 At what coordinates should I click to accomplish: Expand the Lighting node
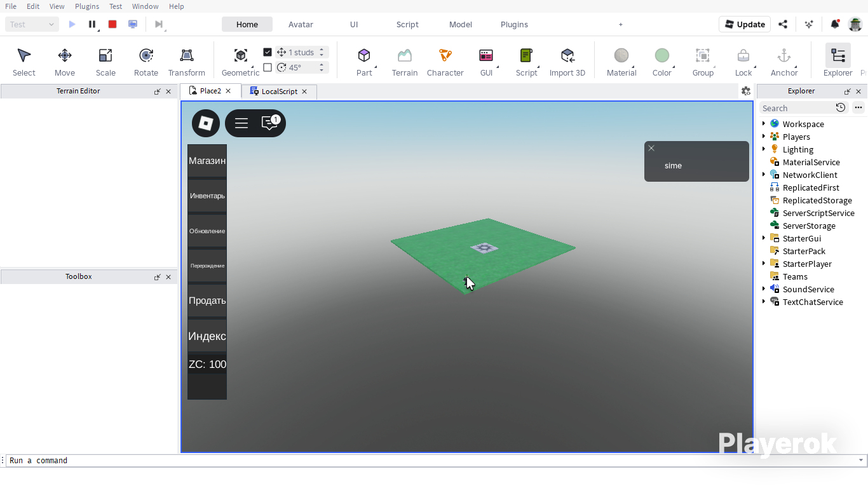click(764, 149)
